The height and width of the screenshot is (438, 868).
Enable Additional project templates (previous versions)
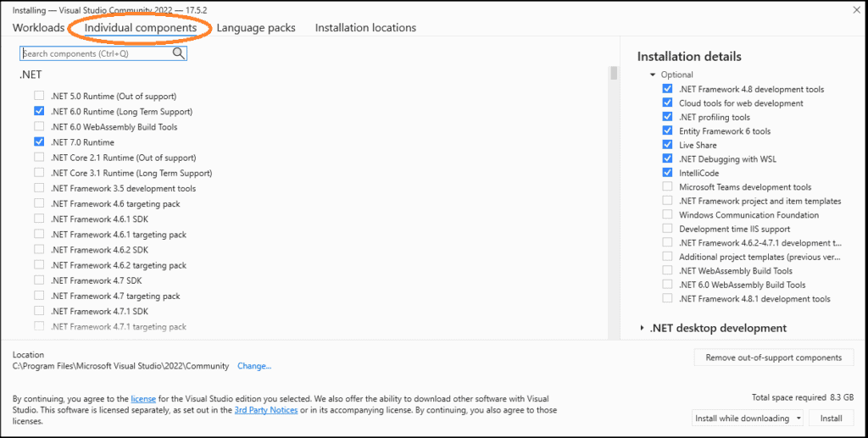pos(668,257)
